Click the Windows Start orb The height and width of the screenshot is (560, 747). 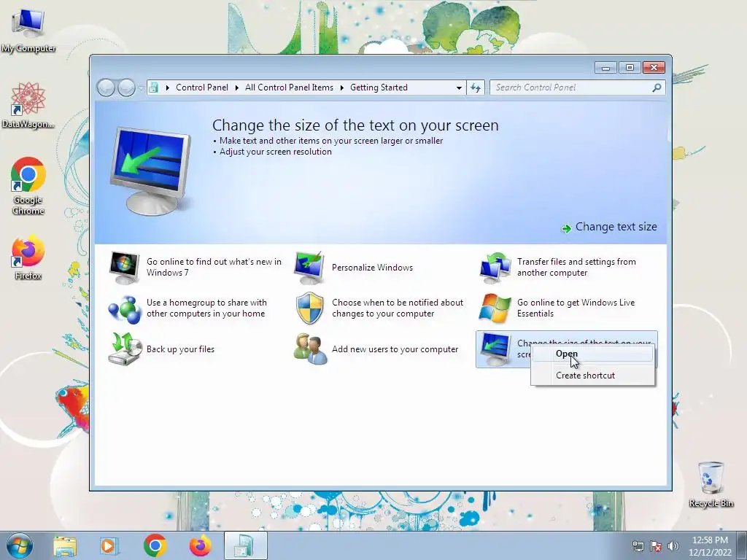point(20,545)
